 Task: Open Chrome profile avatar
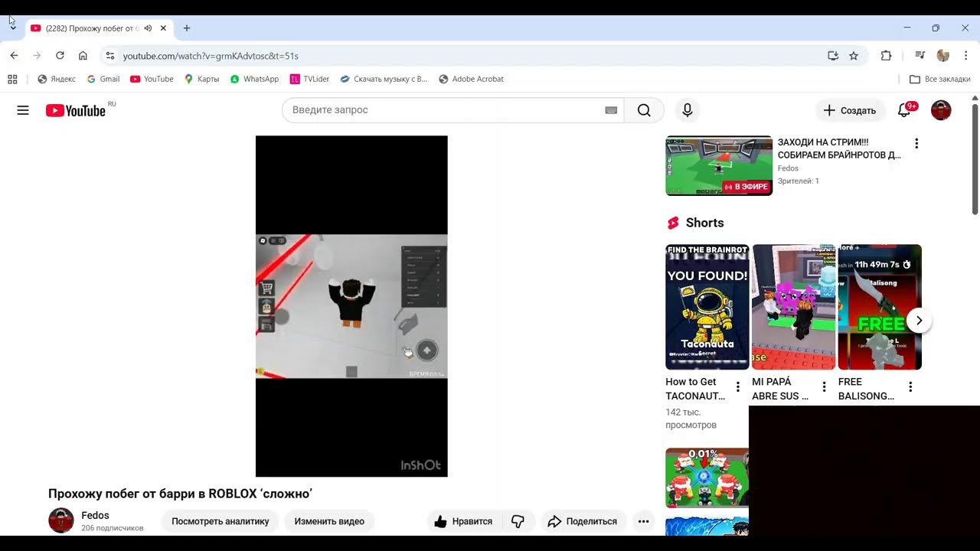pos(943,56)
